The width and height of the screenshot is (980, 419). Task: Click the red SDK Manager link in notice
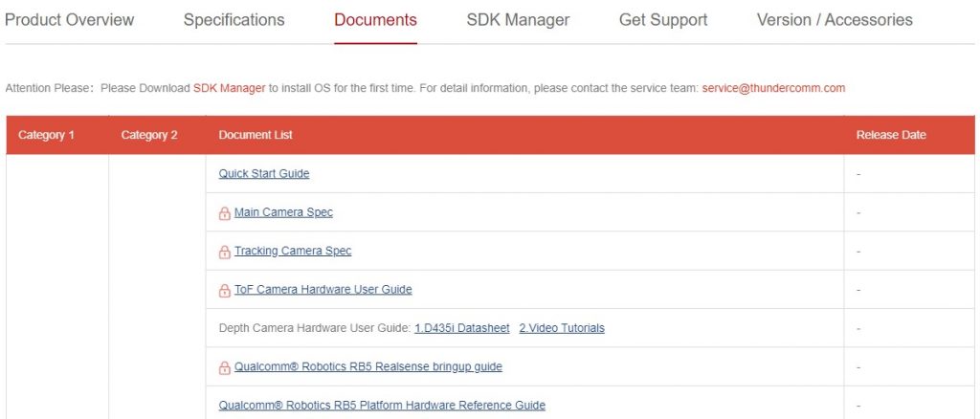pos(230,88)
